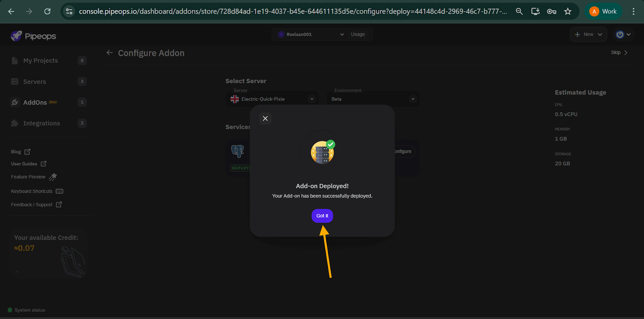This screenshot has width=644, height=319.
Task: Open the Feedback / Support link
Action: pos(36,204)
